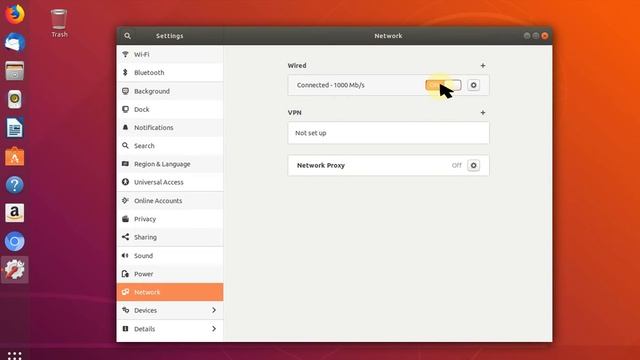This screenshot has height=360, width=640.
Task: Open Rhythmbox from the dock
Action: [x=15, y=99]
